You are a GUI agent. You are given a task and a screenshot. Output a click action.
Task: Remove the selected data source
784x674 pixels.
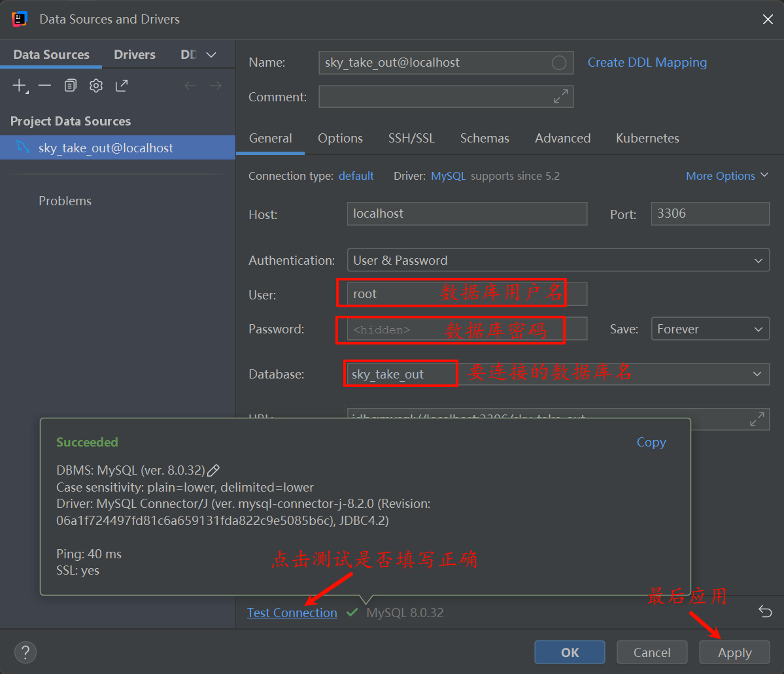coord(43,85)
